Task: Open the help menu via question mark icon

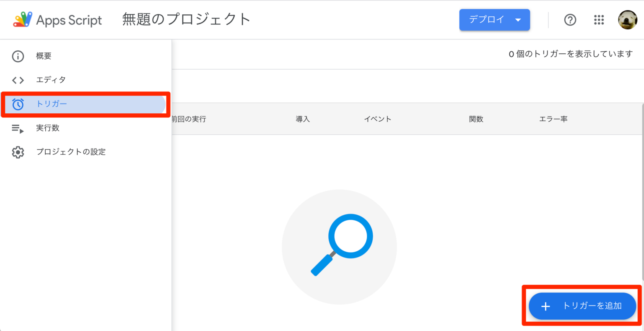Action: coord(570,19)
